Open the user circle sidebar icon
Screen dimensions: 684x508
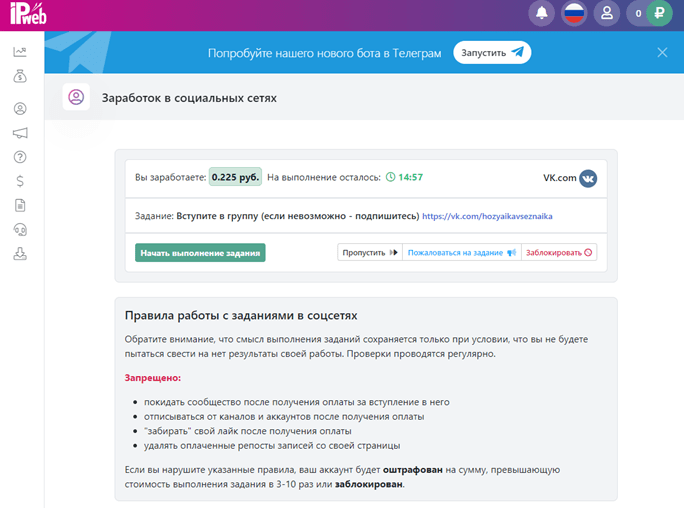[x=20, y=109]
